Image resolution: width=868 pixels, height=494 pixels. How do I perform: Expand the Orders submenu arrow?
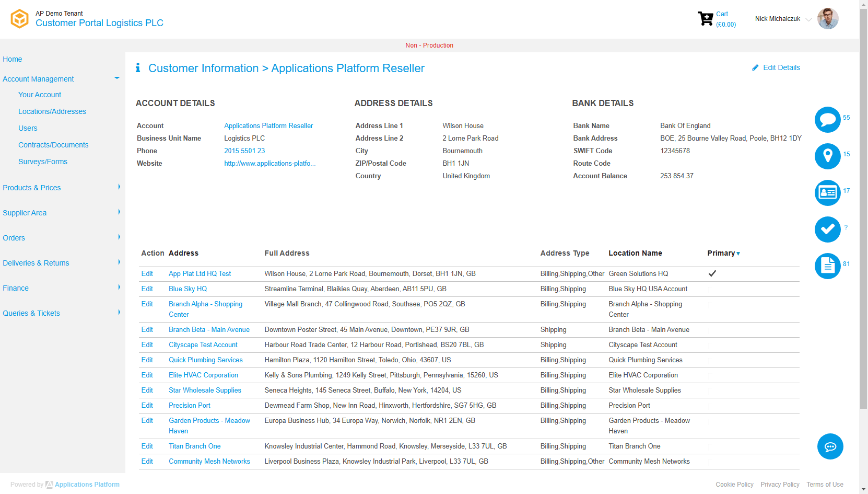119,237
